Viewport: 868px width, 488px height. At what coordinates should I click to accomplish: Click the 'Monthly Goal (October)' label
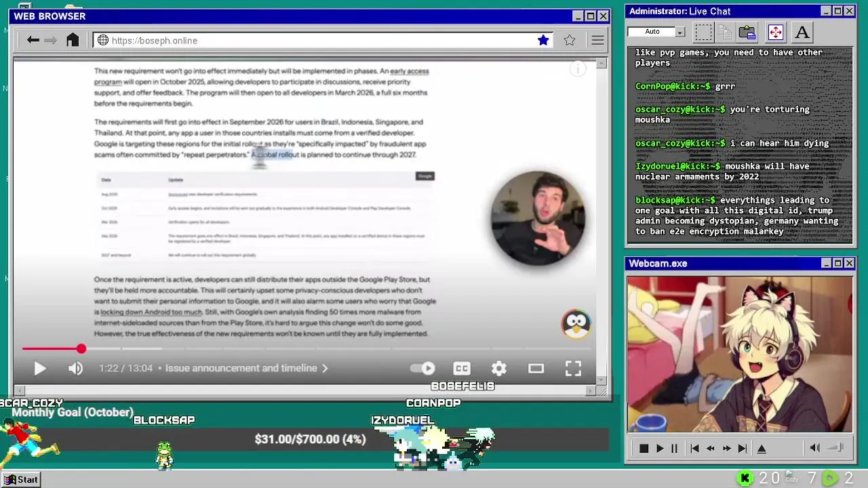73,412
